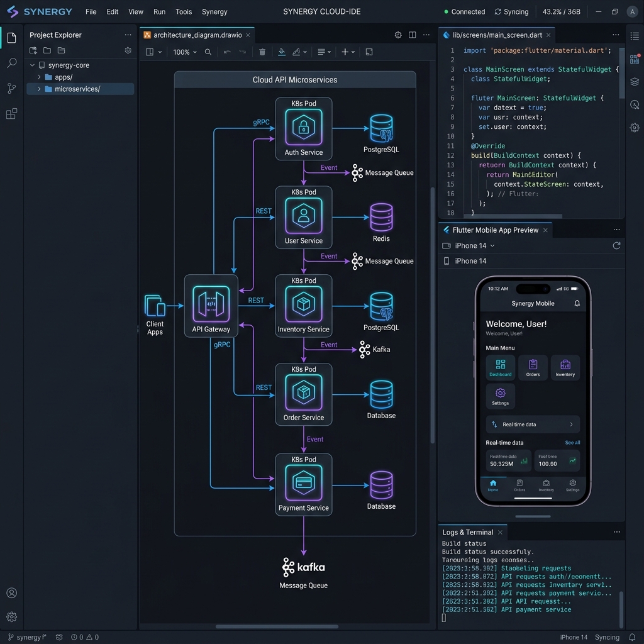Click the errors and warnings count in status bar
This screenshot has height=644, width=644.
85,637
